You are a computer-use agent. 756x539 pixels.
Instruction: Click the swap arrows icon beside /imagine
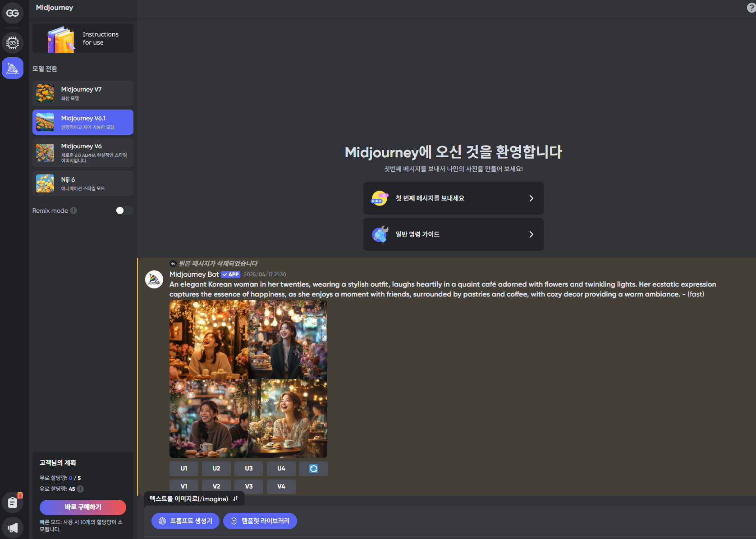pyautogui.click(x=235, y=498)
